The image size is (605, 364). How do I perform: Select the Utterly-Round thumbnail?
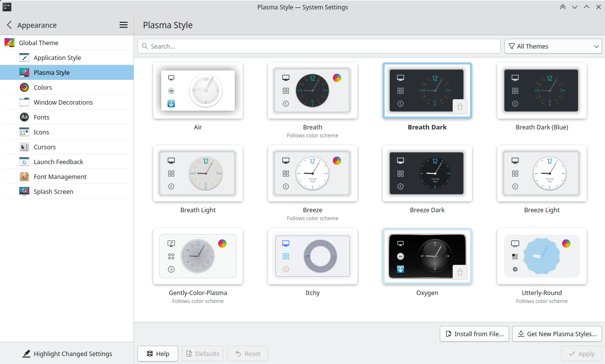click(542, 256)
